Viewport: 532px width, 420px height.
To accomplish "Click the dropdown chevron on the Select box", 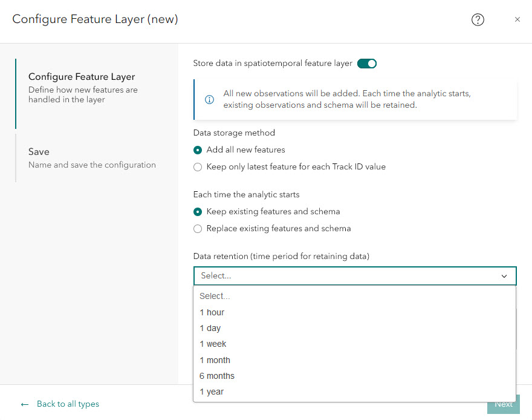I will [x=504, y=275].
